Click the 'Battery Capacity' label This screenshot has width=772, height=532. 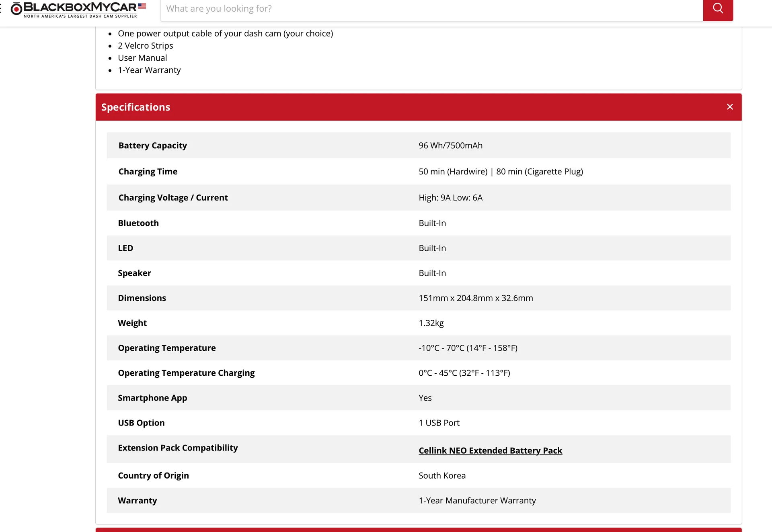pos(153,145)
